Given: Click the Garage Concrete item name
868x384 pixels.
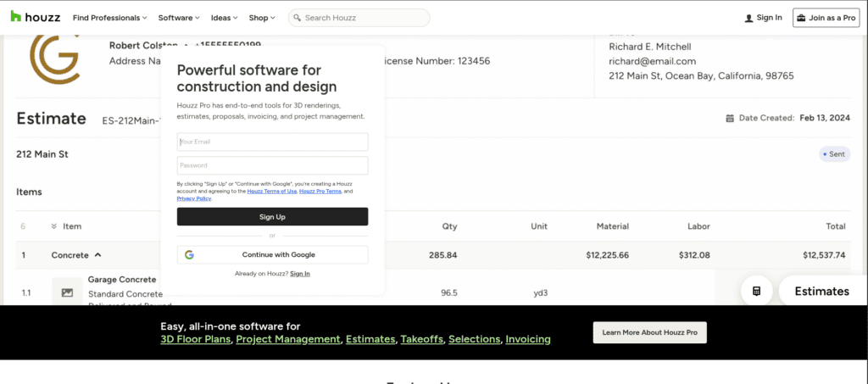Looking at the screenshot, I should tap(122, 280).
